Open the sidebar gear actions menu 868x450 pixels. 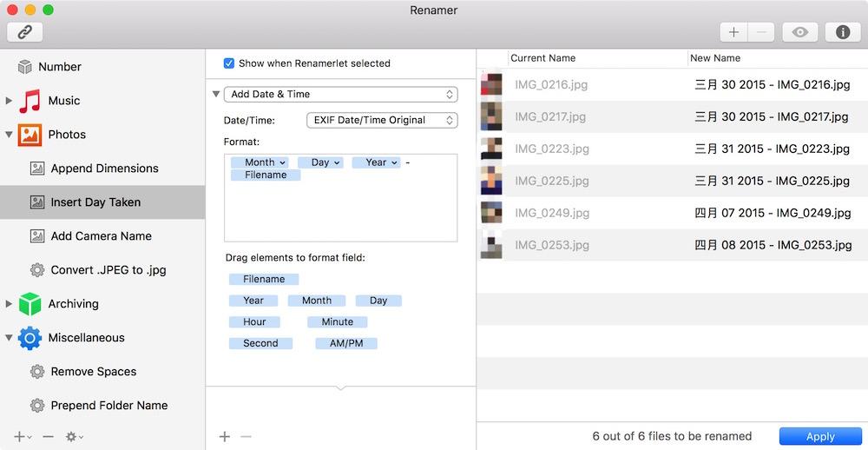tap(74, 437)
